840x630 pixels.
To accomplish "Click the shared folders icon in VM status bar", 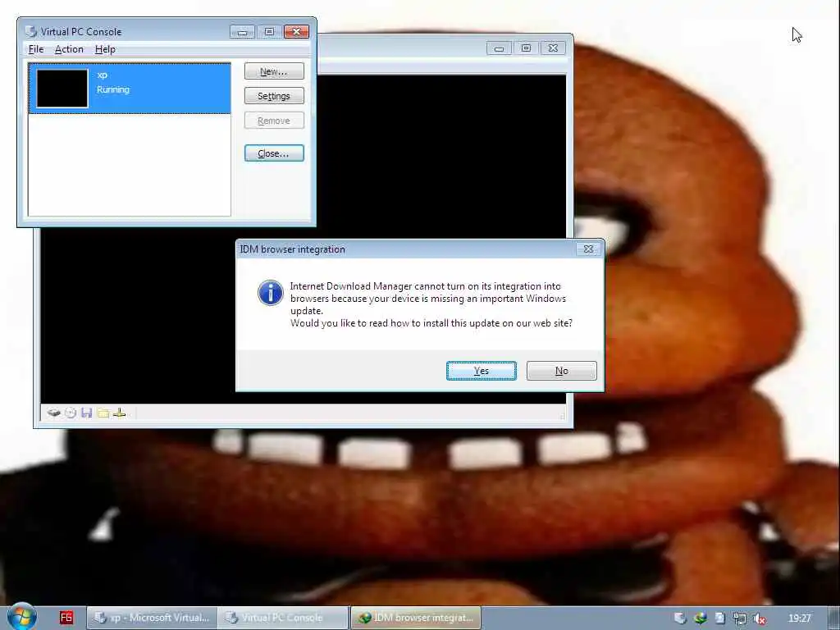I will 103,413.
